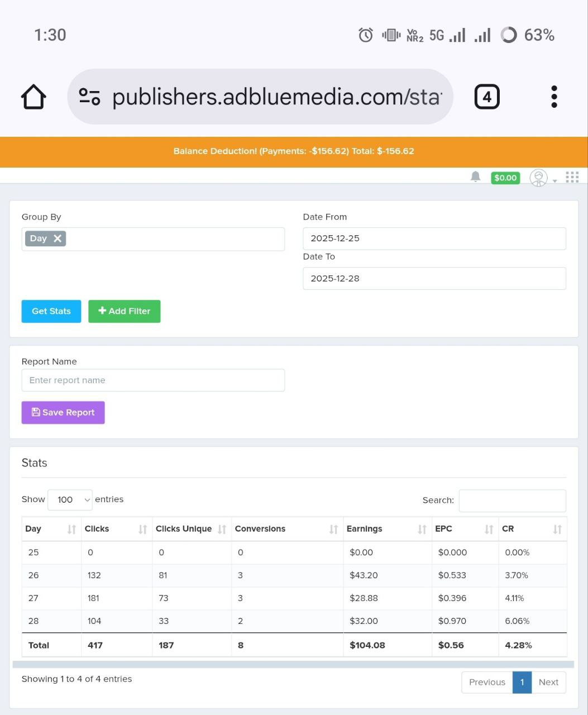This screenshot has height=715, width=588.
Task: Go to pagination page 1
Action: click(522, 682)
